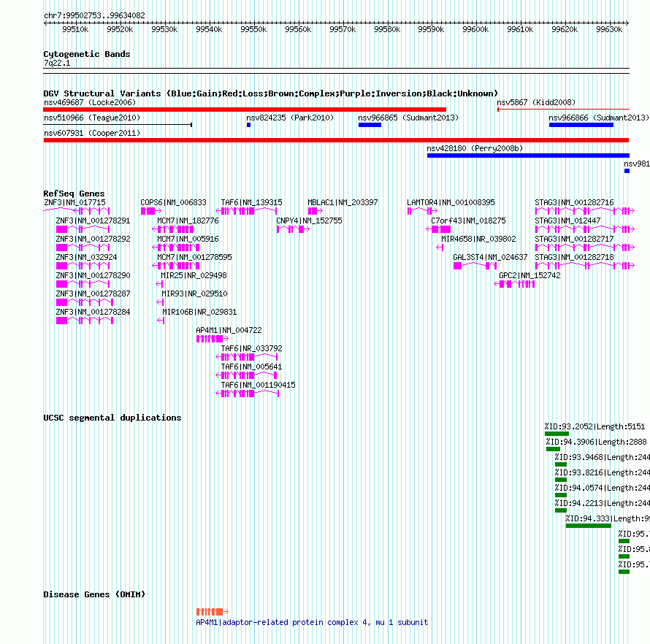Click the ZNF3|NM_001278290 transcript glyph
This screenshot has height=644, width=650.
(83, 284)
